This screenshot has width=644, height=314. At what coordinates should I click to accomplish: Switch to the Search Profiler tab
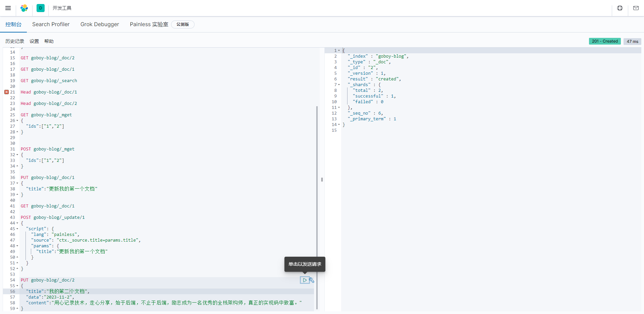(51, 24)
